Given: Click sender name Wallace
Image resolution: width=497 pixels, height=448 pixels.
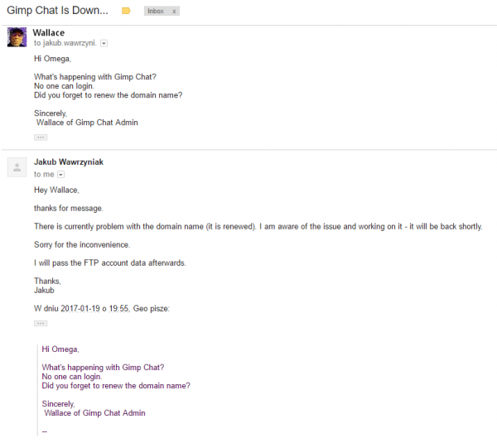Looking at the screenshot, I should [49, 32].
